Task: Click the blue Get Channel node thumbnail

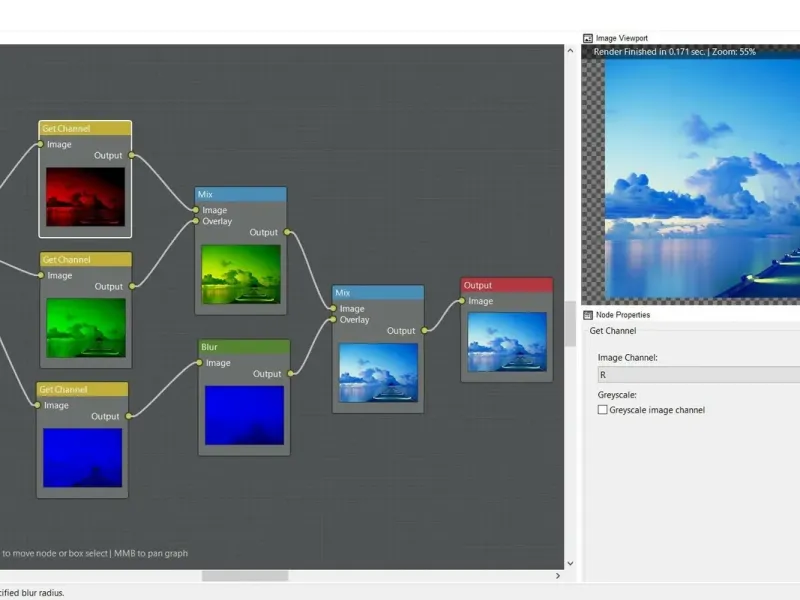Action: 82,458
